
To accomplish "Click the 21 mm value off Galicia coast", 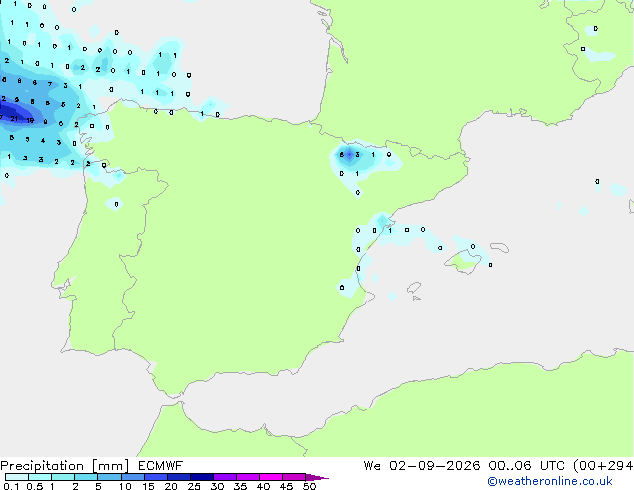I will point(14,119).
